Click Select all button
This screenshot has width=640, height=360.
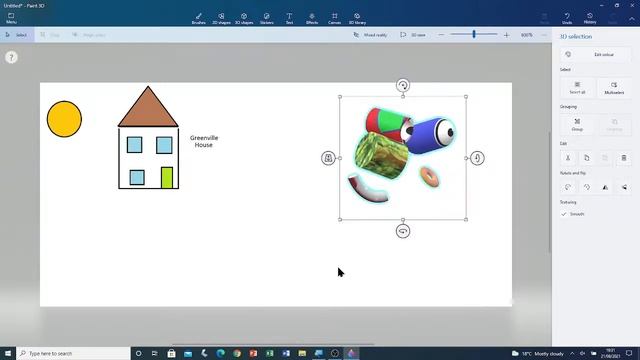[x=577, y=88]
